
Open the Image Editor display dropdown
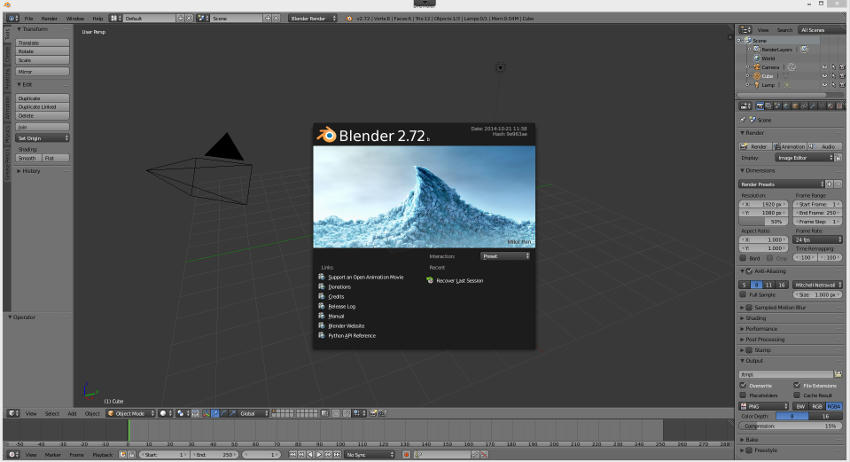pyautogui.click(x=804, y=158)
